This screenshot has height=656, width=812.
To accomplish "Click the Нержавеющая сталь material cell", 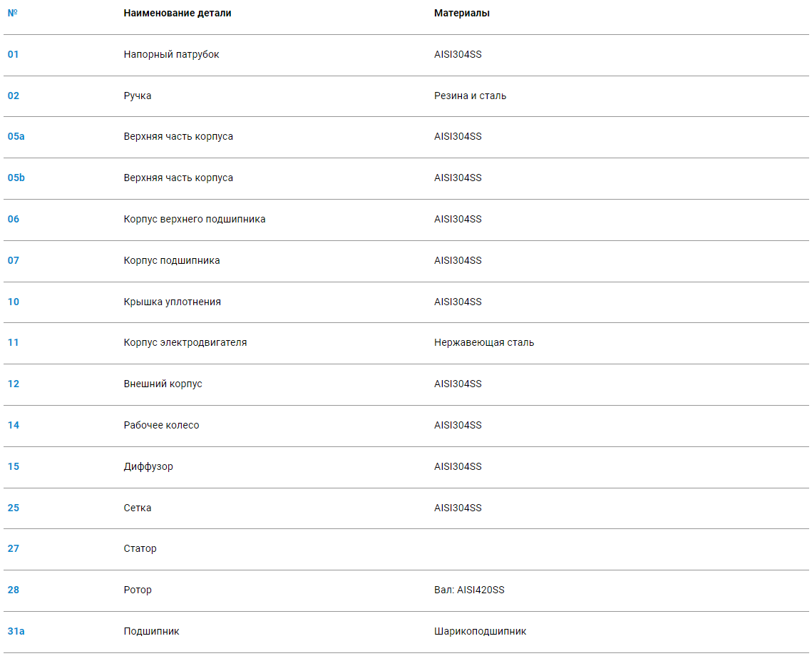I will pyautogui.click(x=484, y=342).
